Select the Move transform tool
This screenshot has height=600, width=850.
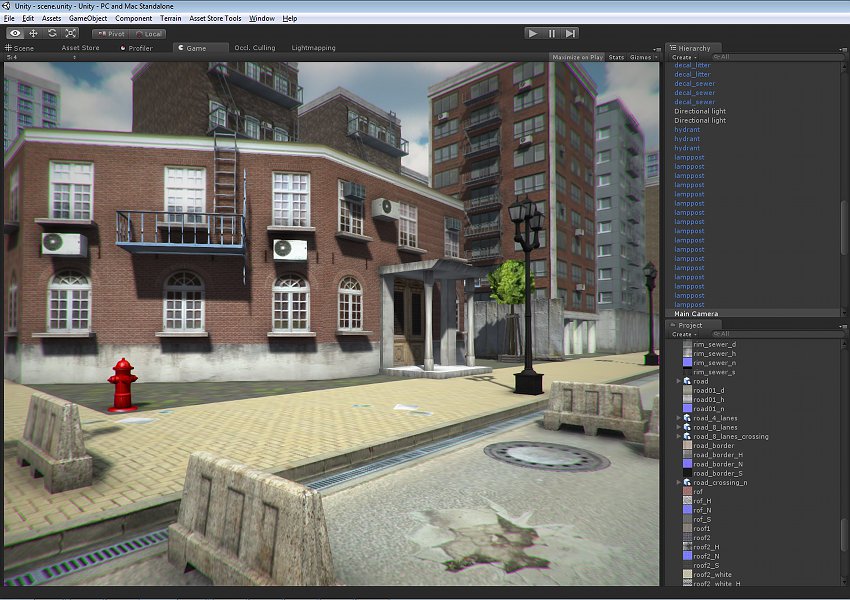34,34
